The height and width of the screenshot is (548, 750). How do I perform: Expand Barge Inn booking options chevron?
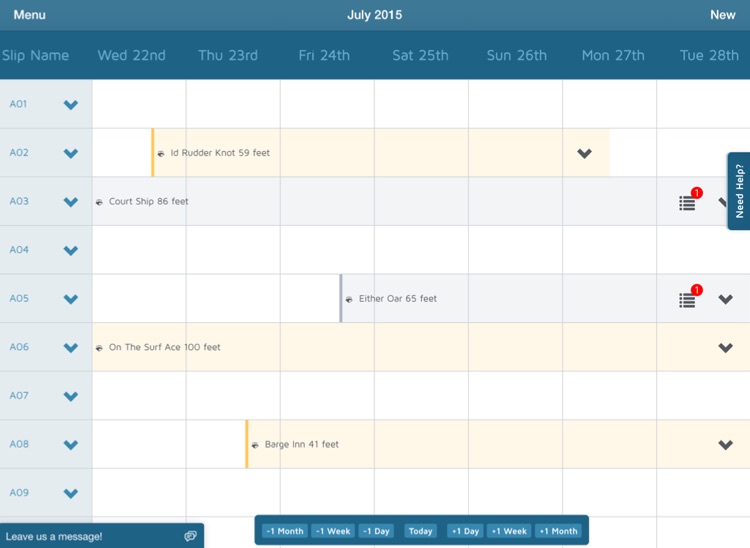[x=726, y=445]
